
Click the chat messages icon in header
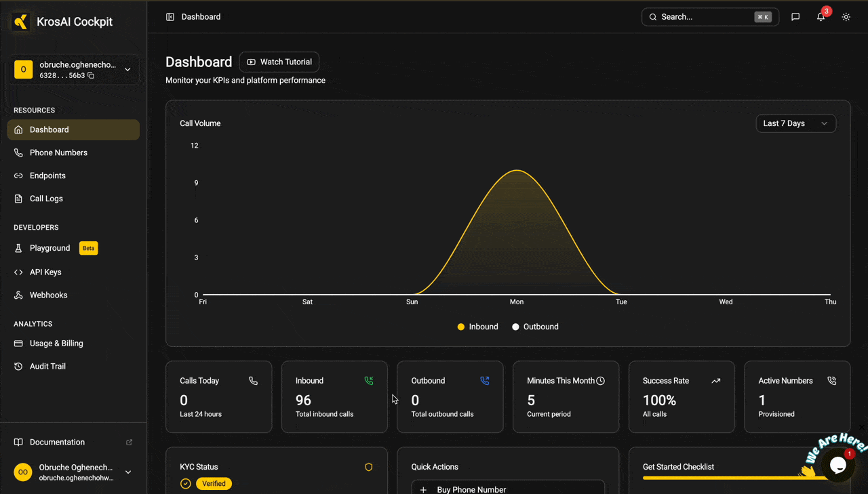795,17
